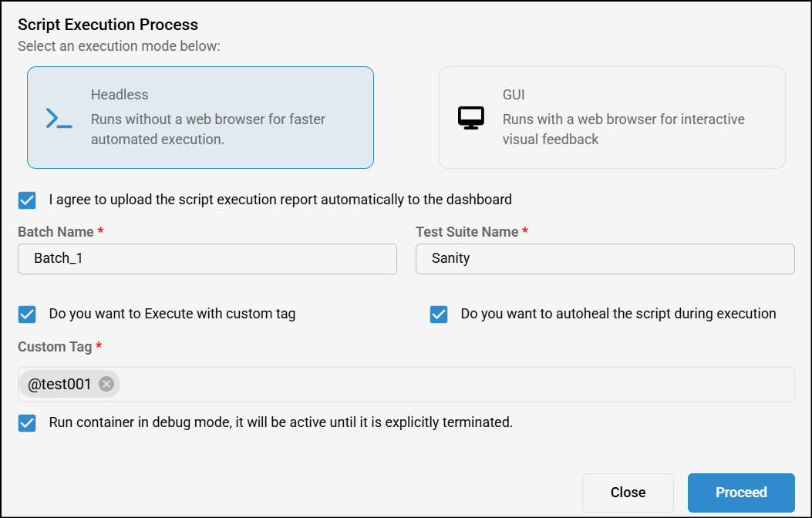Choose the GUI execution mode card
Screen dimensions: 812x518
click(x=612, y=117)
